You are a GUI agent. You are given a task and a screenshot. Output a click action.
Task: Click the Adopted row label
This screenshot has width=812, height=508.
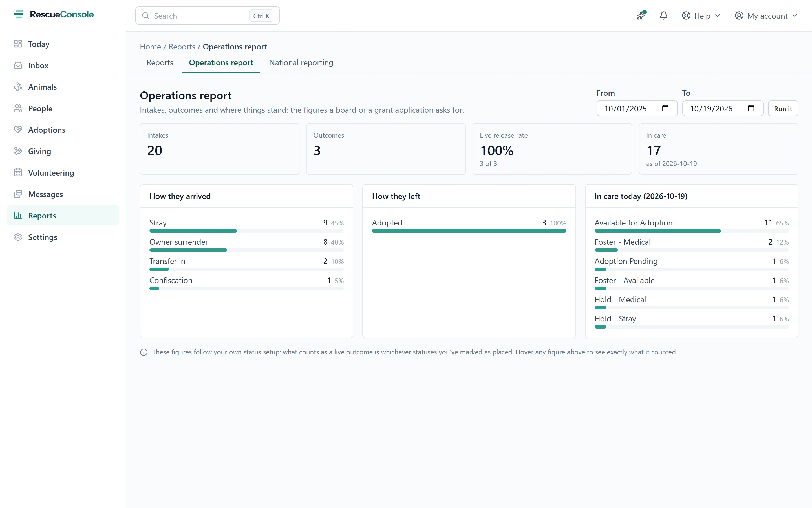pyautogui.click(x=387, y=223)
